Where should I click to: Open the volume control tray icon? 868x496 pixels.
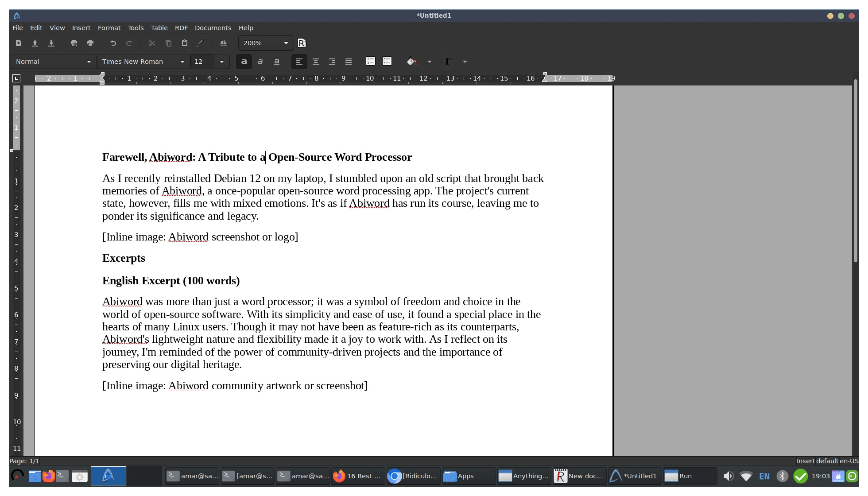click(728, 476)
